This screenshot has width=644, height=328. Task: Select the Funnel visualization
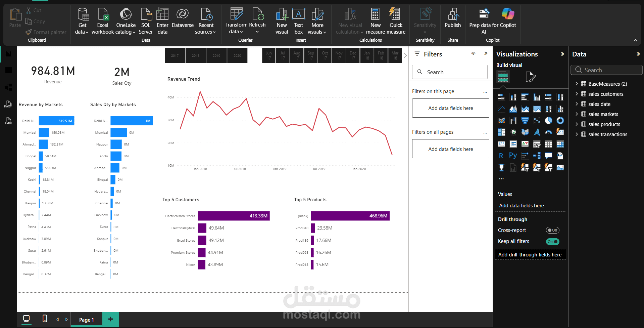[525, 120]
